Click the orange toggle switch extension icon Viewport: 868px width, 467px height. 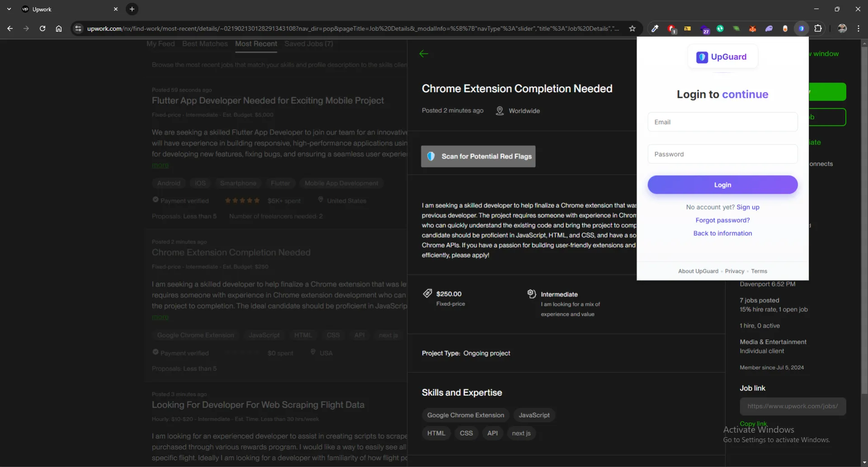click(x=785, y=28)
